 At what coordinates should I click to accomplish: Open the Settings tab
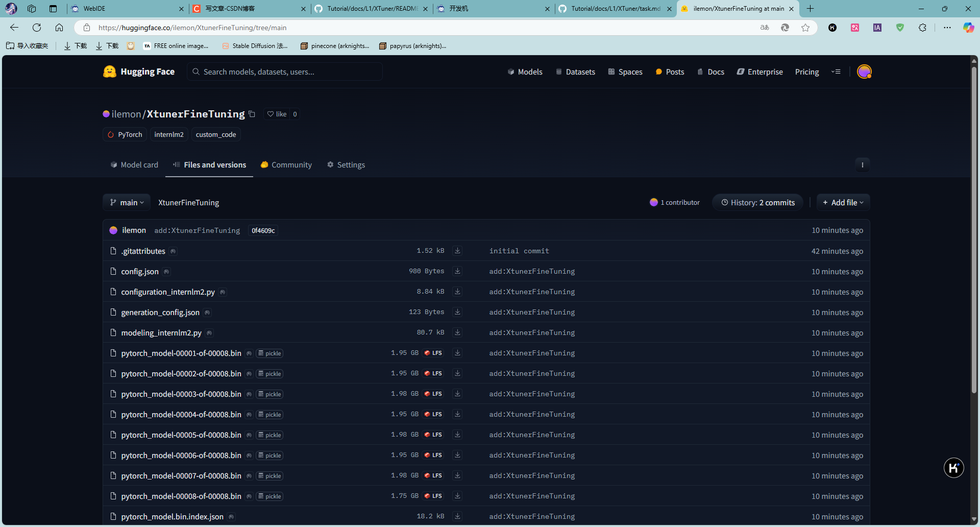pos(346,165)
